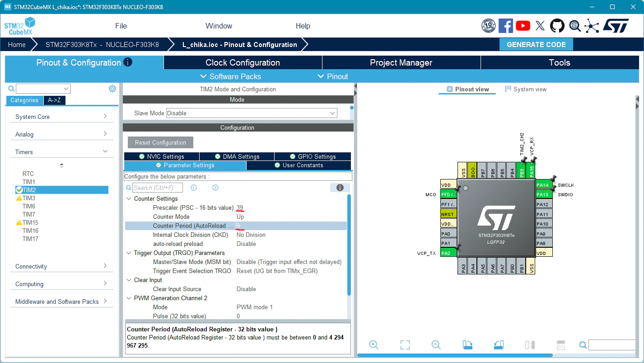Click the parameter Search (Ctrl+F) field
Viewport: 644px width, 363px height.
(x=158, y=188)
